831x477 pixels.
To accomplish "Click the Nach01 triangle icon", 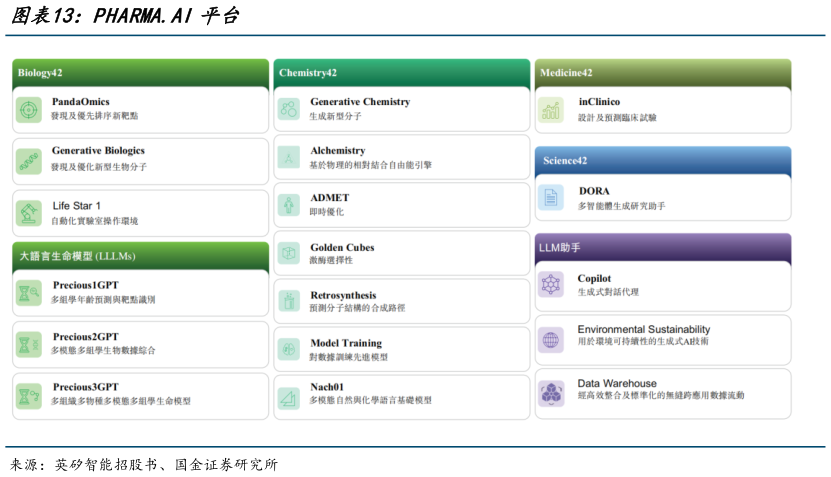I will pyautogui.click(x=289, y=398).
